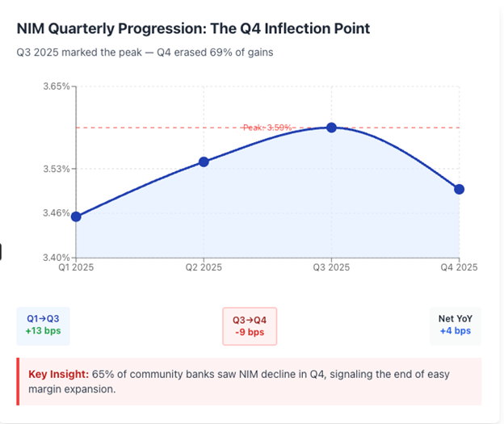Select the Q3 2025 peak data point

[331, 128]
